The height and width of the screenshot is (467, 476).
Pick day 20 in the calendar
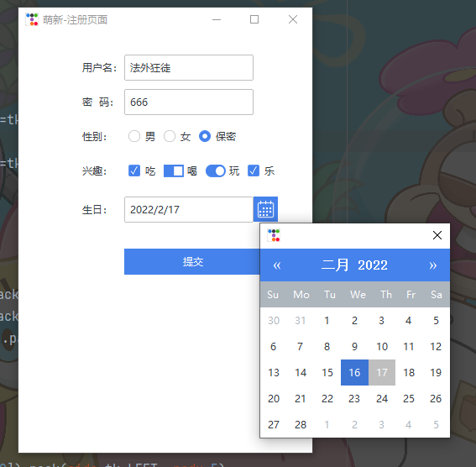click(274, 398)
